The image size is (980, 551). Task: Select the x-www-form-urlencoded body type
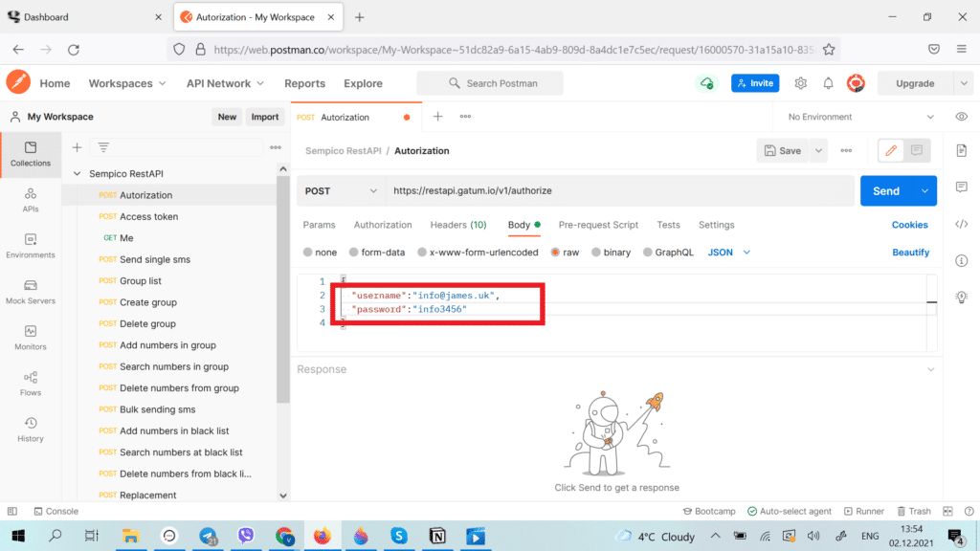(x=478, y=253)
